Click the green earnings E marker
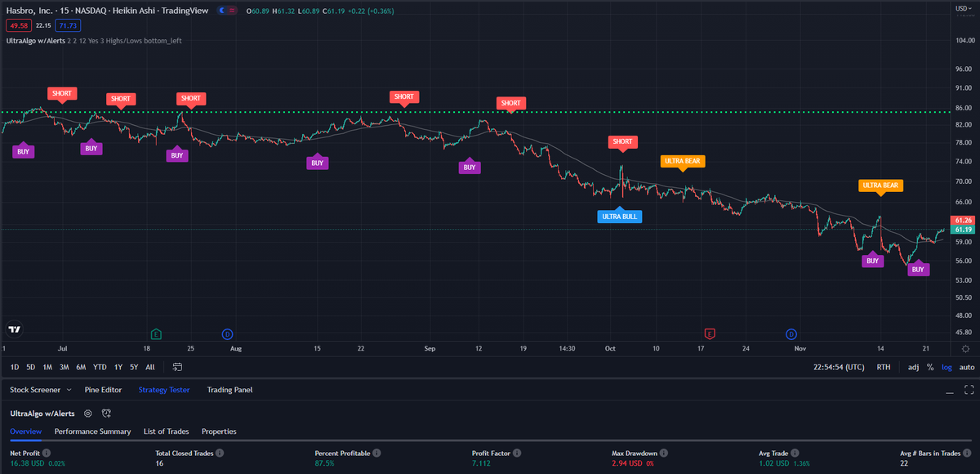This screenshot has height=474, width=980. coord(156,333)
